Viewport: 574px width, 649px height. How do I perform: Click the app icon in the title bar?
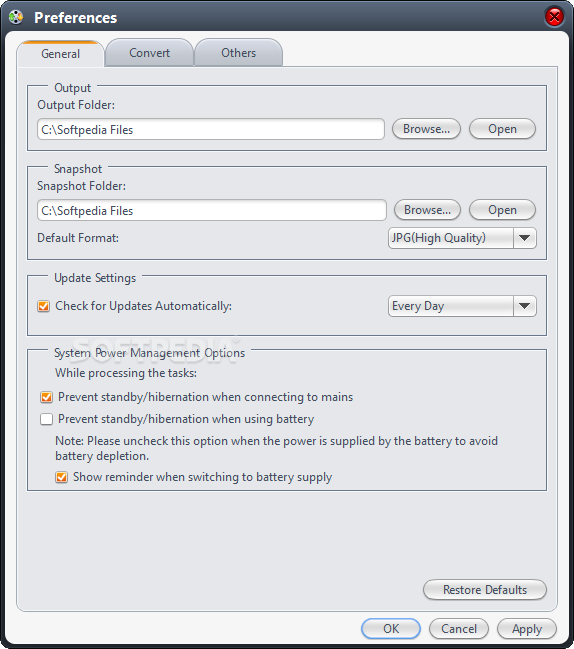(x=16, y=17)
